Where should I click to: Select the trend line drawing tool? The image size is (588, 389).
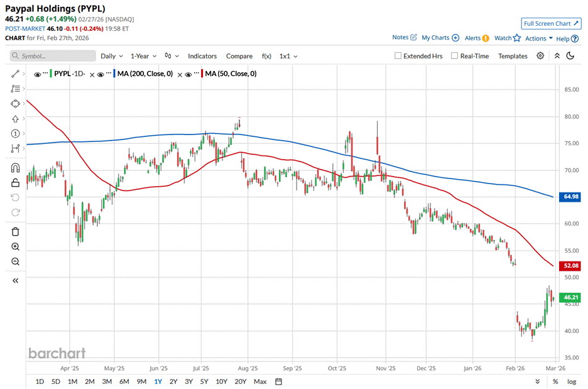point(15,74)
